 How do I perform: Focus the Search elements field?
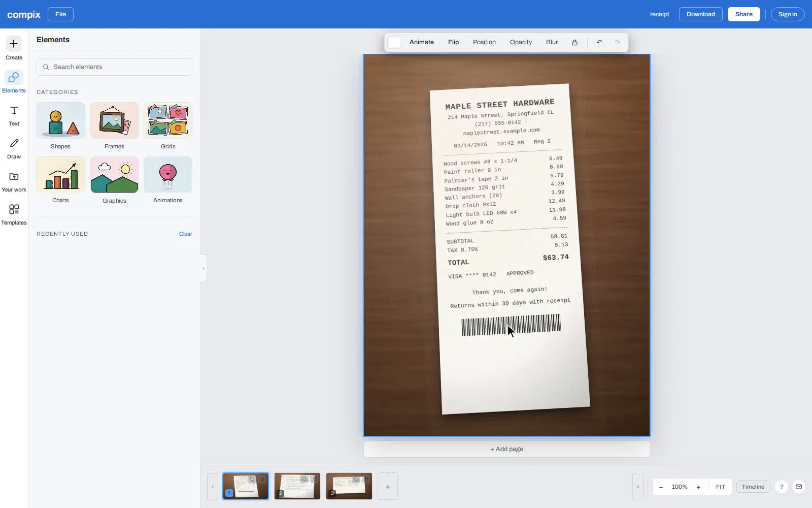114,67
